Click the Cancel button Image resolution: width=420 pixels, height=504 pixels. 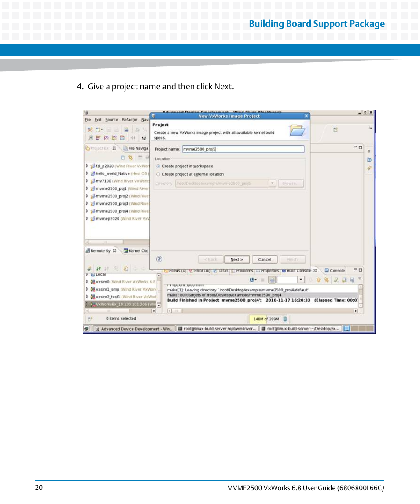click(265, 259)
